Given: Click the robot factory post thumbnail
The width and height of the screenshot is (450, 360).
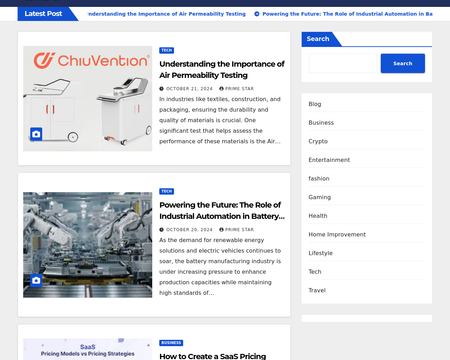Looking at the screenshot, I should [88, 245].
